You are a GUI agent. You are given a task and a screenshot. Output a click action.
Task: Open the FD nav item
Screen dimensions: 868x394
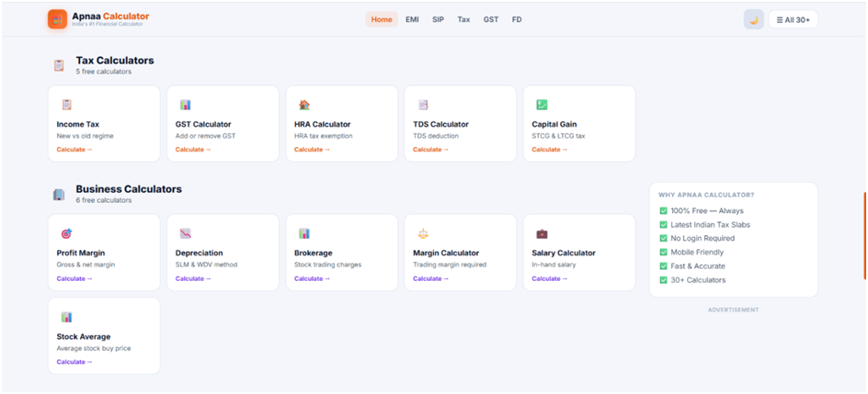coord(517,19)
